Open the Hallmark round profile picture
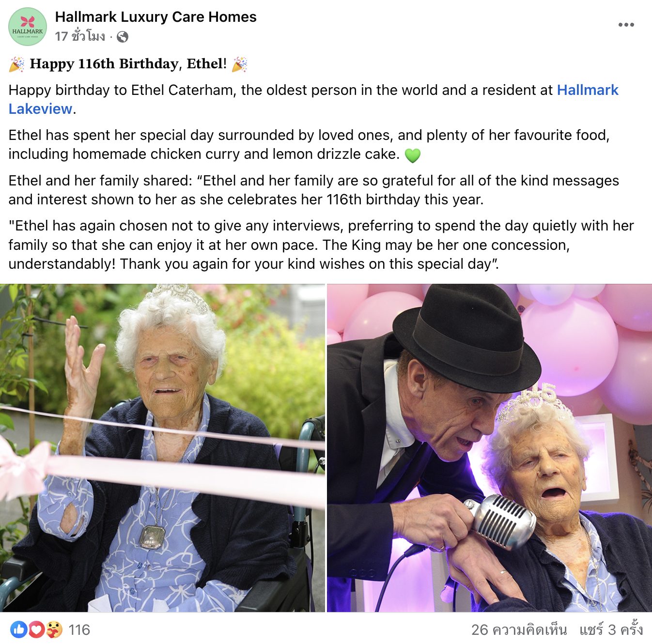The width and height of the screenshot is (652, 644). [28, 27]
